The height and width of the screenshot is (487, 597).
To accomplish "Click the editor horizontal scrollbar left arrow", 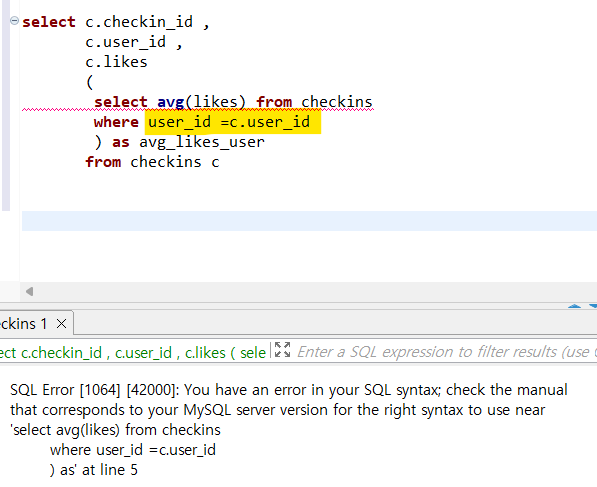I will 29,292.
